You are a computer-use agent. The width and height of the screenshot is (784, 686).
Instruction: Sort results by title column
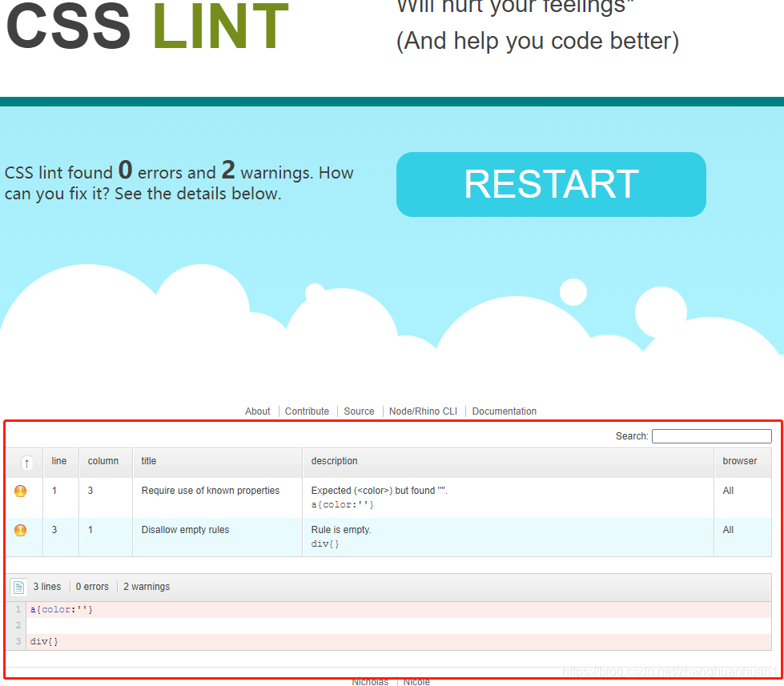(148, 461)
